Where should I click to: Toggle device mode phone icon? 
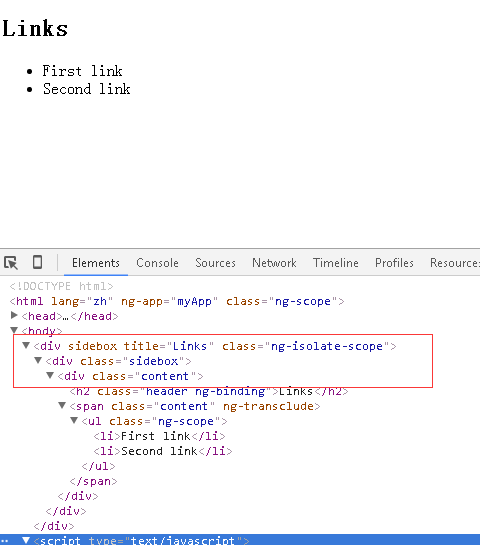[x=38, y=262]
